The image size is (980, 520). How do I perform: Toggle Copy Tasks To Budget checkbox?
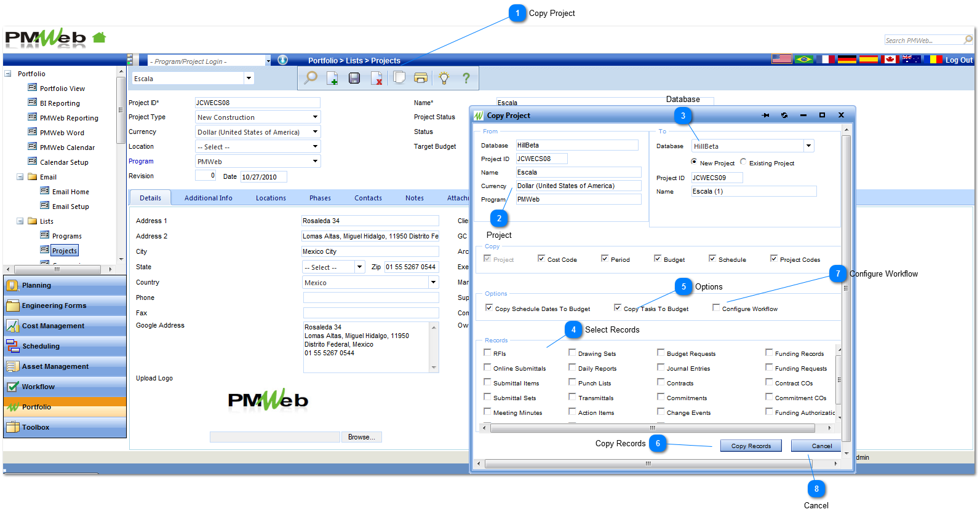[618, 307]
